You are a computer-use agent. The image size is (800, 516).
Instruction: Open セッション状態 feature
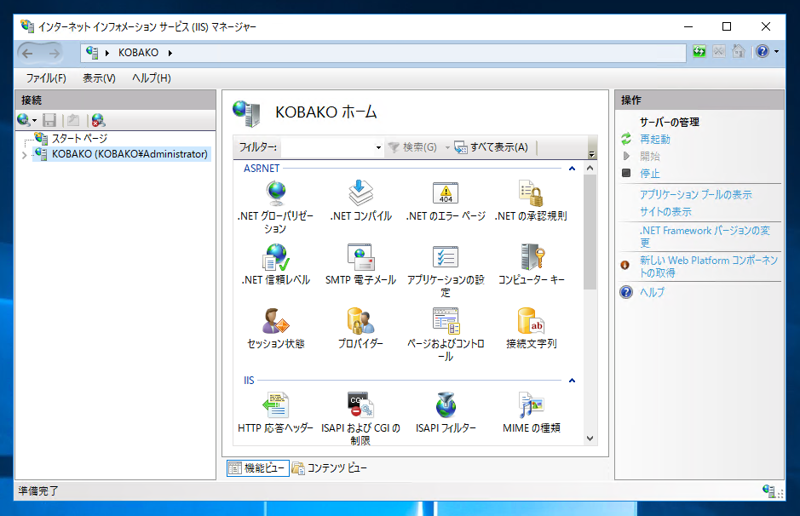(276, 328)
